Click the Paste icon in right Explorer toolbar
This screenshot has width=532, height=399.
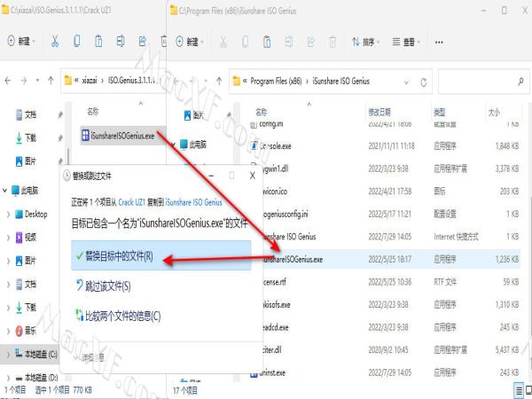pyautogui.click(x=267, y=42)
